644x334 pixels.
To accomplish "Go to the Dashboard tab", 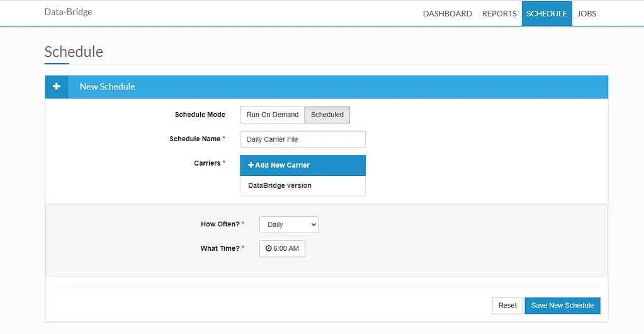I will point(447,14).
